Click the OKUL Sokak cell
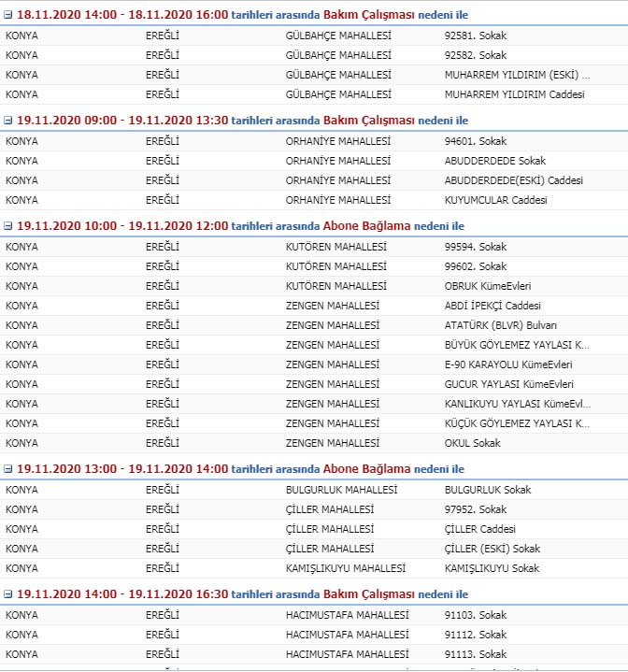Viewport: 628px width, 672px height. [473, 443]
